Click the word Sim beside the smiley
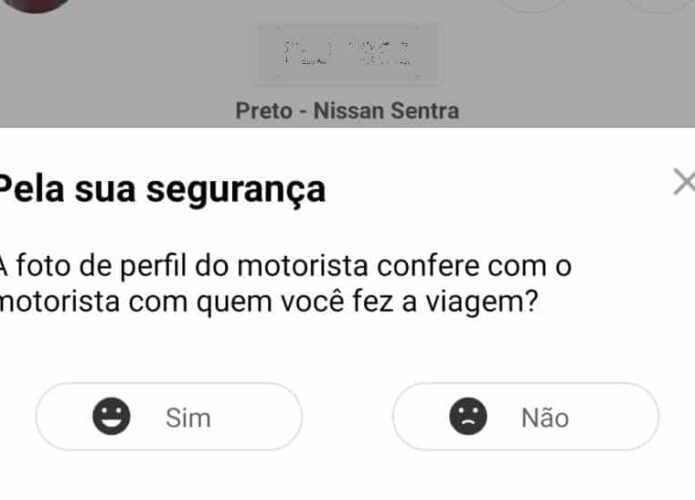Screen dimensions: 695x500 (188, 418)
